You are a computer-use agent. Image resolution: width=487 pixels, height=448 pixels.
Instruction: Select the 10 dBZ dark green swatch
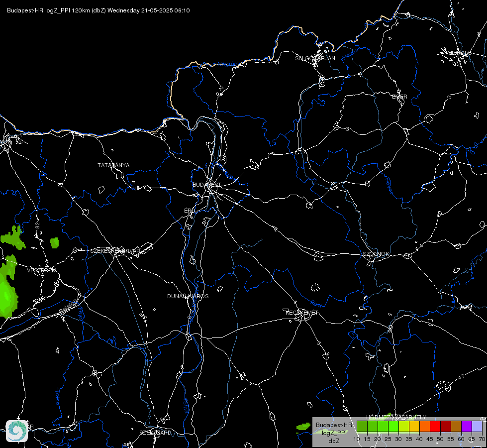click(362, 426)
